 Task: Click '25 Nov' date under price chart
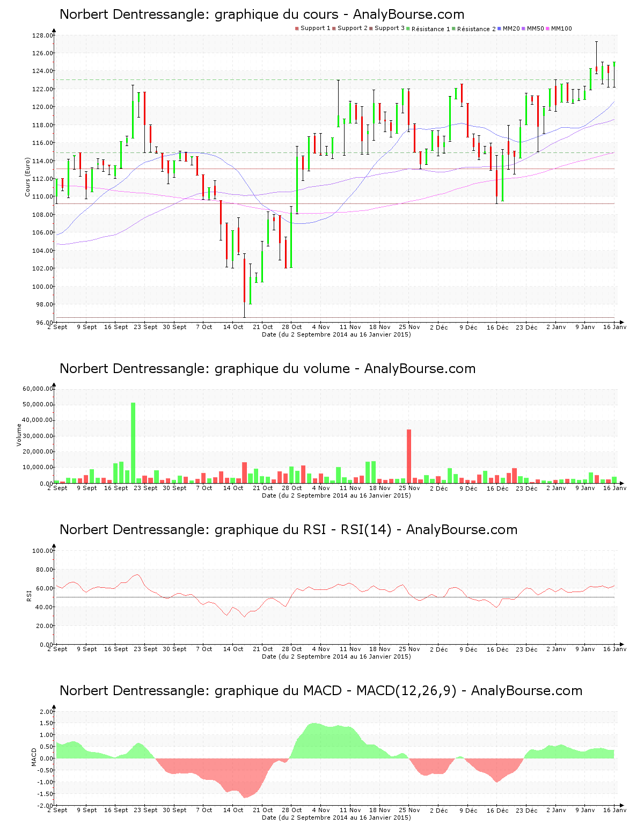[x=409, y=327]
